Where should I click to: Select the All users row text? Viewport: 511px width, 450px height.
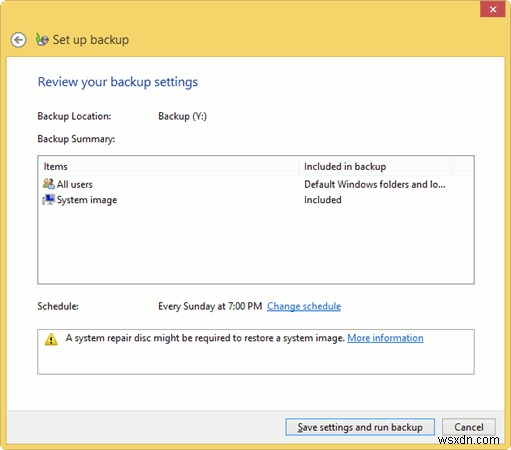74,184
